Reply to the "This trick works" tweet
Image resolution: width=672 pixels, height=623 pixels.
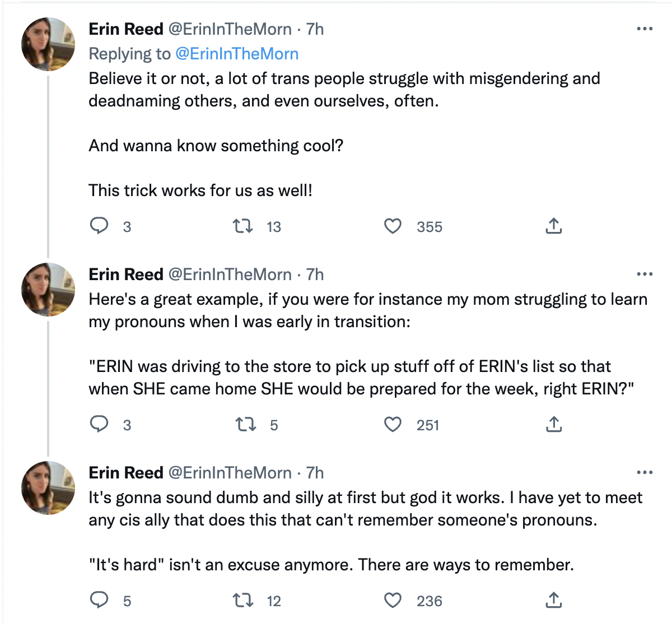pos(100,226)
